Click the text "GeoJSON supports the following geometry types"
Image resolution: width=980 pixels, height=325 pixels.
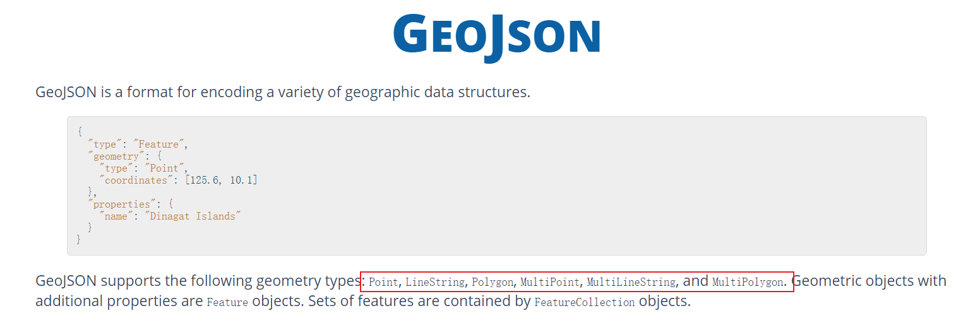[198, 281]
